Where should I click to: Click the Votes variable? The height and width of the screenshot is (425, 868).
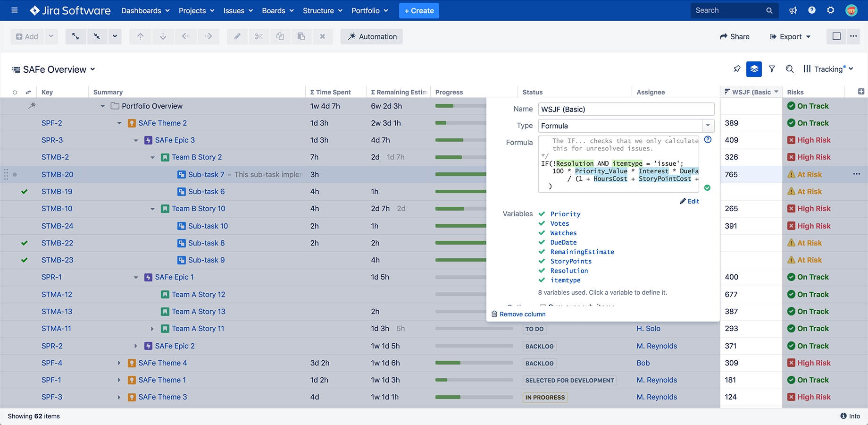[559, 223]
